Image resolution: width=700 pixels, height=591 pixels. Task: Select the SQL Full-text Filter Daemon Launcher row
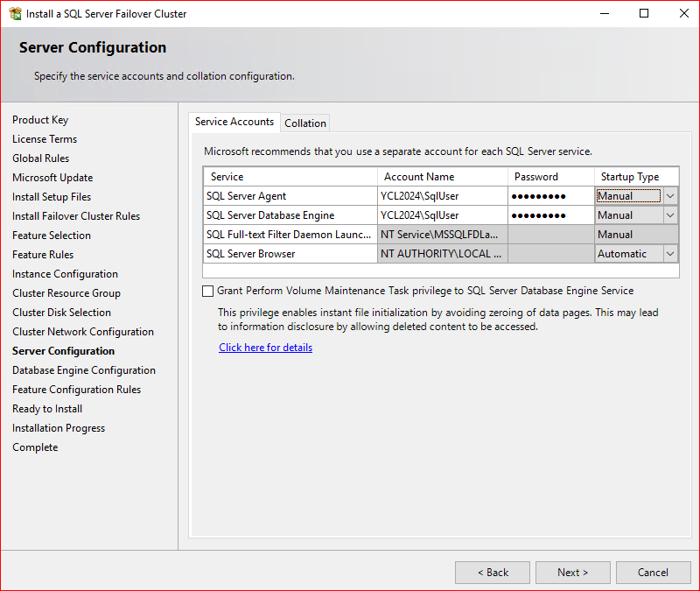click(x=441, y=235)
